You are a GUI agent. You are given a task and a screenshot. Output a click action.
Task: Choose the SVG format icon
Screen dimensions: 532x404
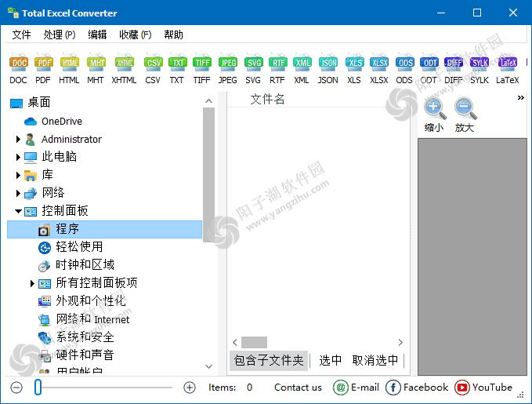253,63
